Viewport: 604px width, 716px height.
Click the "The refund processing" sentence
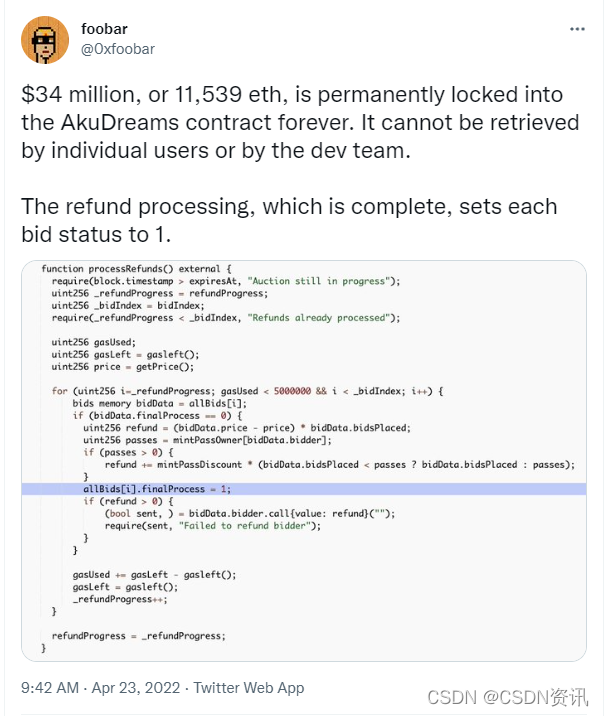point(140,208)
